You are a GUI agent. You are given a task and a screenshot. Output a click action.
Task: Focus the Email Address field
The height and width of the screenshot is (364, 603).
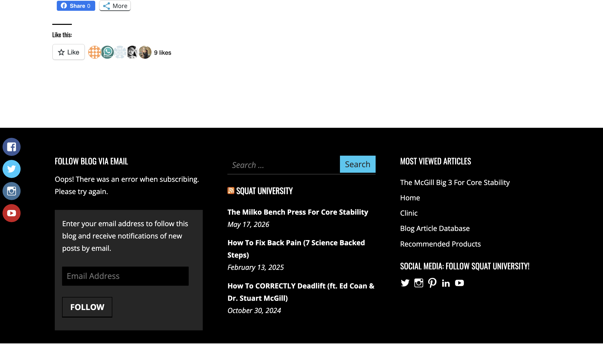[x=125, y=276]
